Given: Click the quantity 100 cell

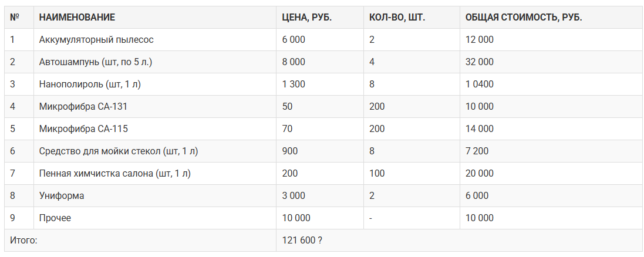Looking at the screenshot, I should click(x=377, y=174).
